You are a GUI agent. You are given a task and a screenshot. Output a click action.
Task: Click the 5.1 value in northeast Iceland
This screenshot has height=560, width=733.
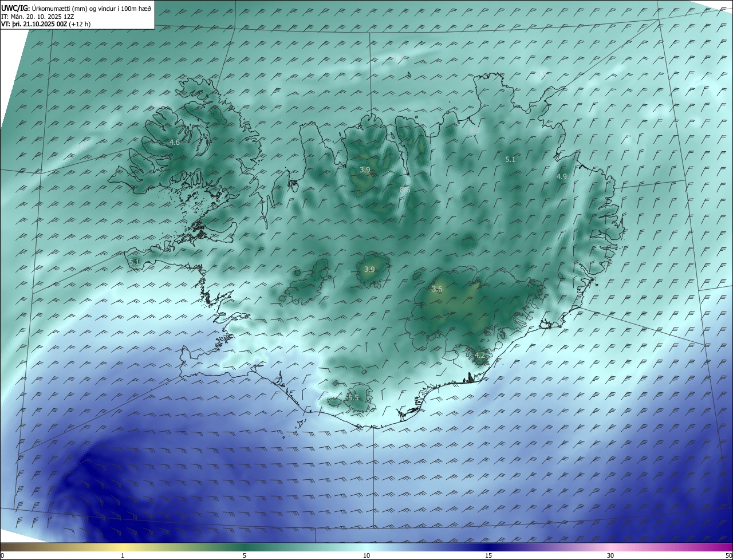click(510, 160)
